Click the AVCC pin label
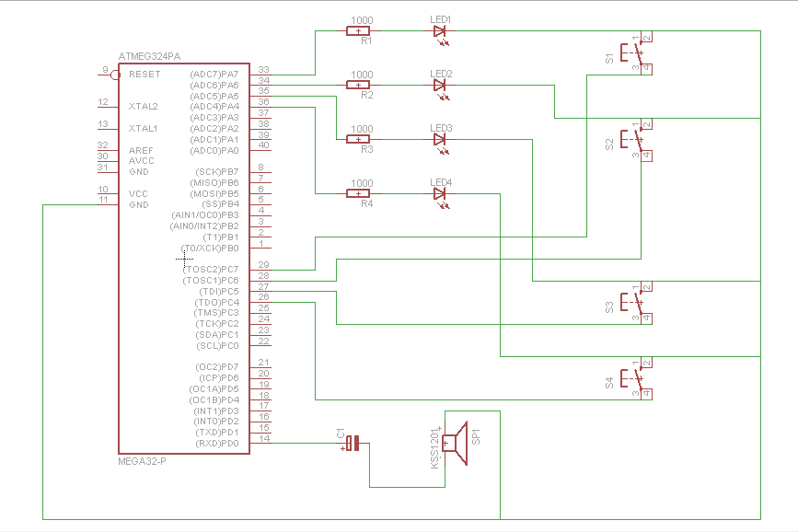 coord(142,161)
